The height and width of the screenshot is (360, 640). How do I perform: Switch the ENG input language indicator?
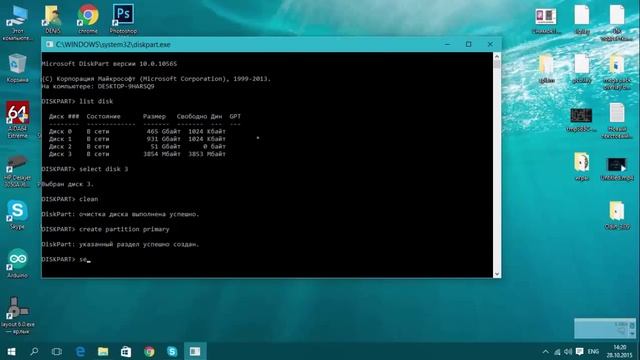coord(593,351)
